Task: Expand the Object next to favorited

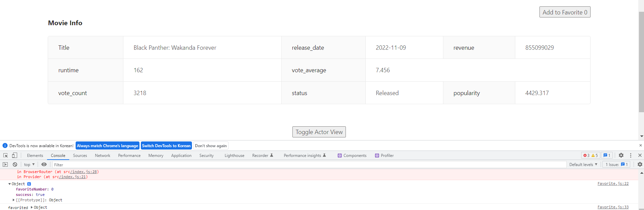Action: click(32, 207)
